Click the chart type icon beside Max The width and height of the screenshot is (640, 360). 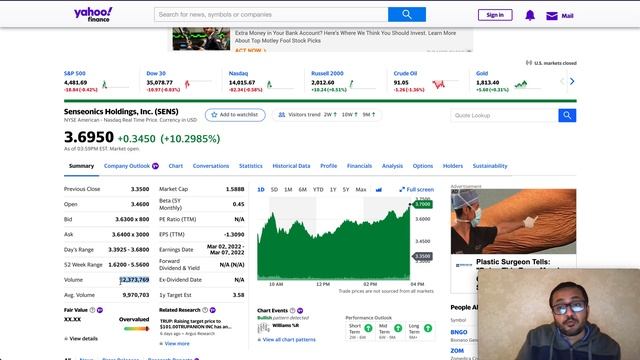(379, 190)
